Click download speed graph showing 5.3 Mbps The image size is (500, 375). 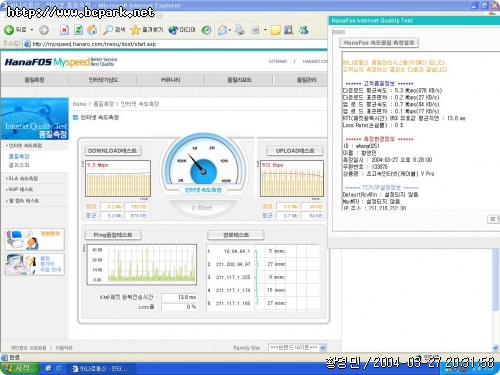(118, 179)
